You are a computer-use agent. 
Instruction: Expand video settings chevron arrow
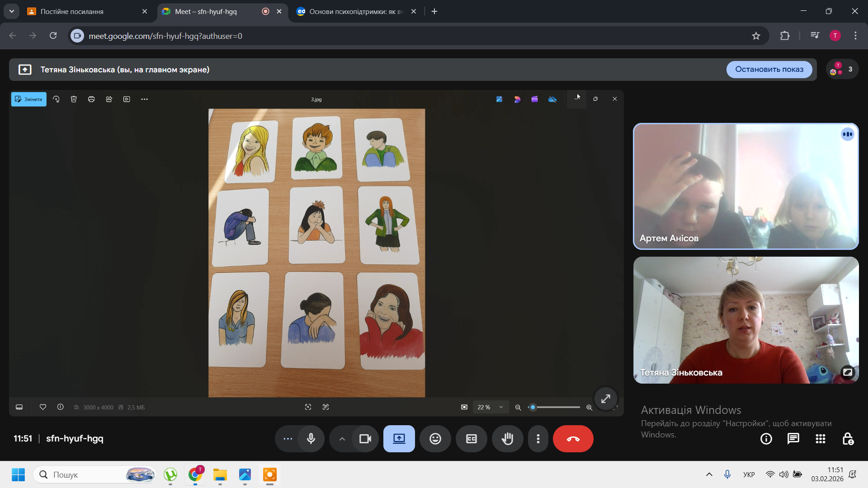click(x=342, y=439)
